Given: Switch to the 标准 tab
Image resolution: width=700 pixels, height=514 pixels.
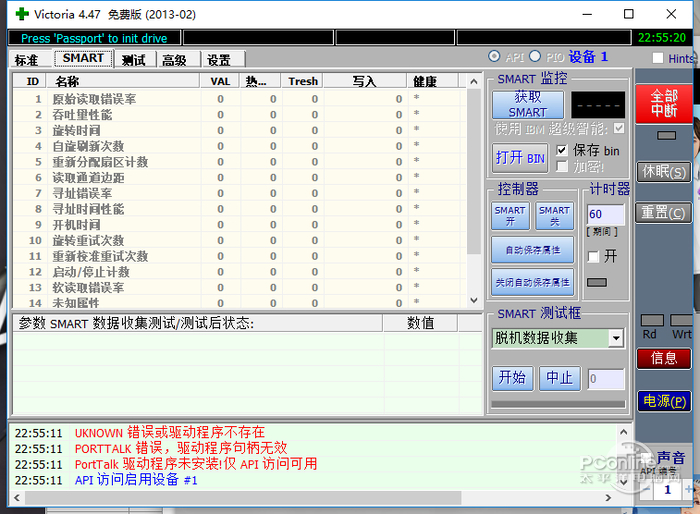Looking at the screenshot, I should point(26,59).
